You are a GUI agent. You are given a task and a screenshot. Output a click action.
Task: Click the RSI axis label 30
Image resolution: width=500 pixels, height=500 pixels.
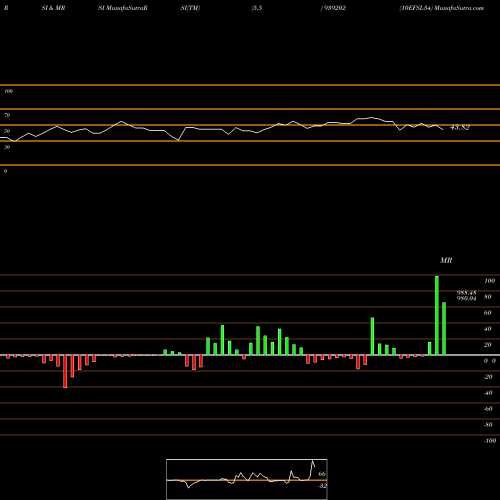[x=7, y=147]
